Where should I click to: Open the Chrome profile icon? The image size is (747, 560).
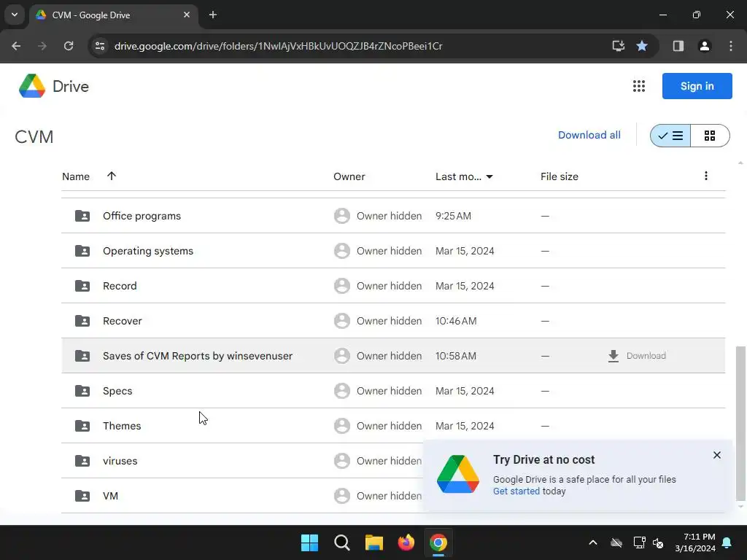point(705,46)
